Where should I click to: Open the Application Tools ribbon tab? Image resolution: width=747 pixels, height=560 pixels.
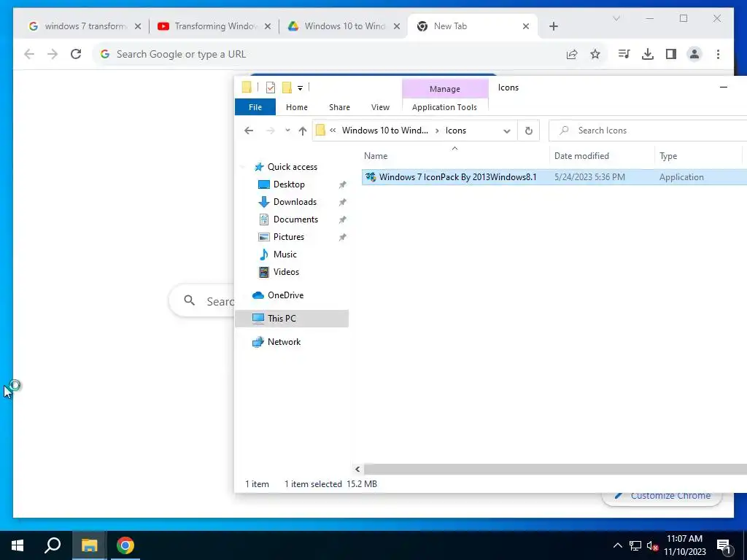444,107
